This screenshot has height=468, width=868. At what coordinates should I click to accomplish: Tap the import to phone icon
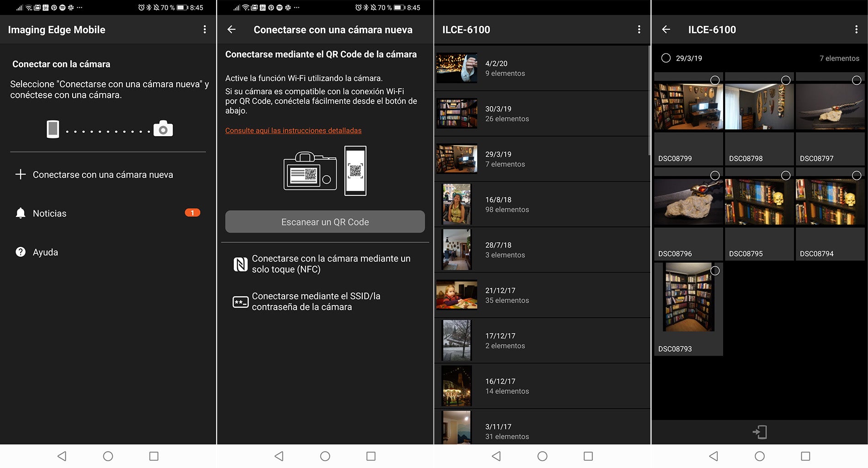tap(760, 432)
